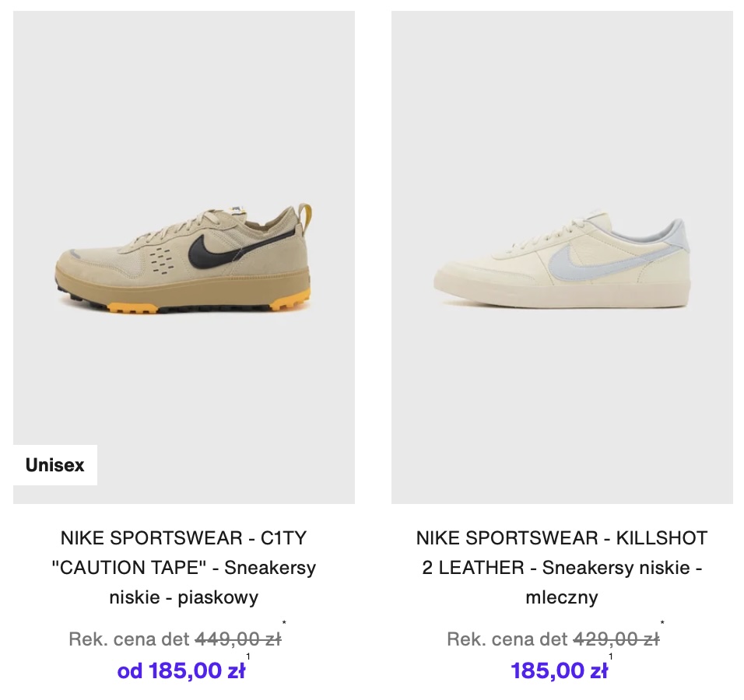This screenshot has width=744, height=700.
Task: Open the Killshot 2 Leather sneaker image
Action: pyautogui.click(x=562, y=257)
